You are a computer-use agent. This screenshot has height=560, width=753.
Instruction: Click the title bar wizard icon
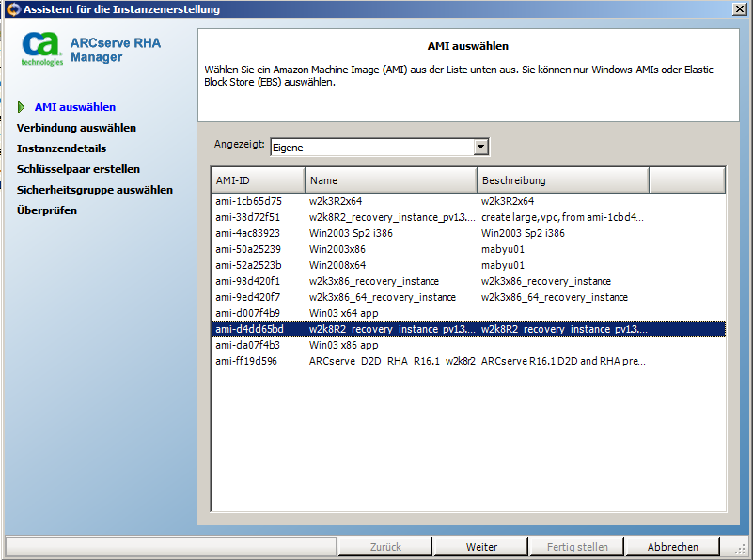11,9
